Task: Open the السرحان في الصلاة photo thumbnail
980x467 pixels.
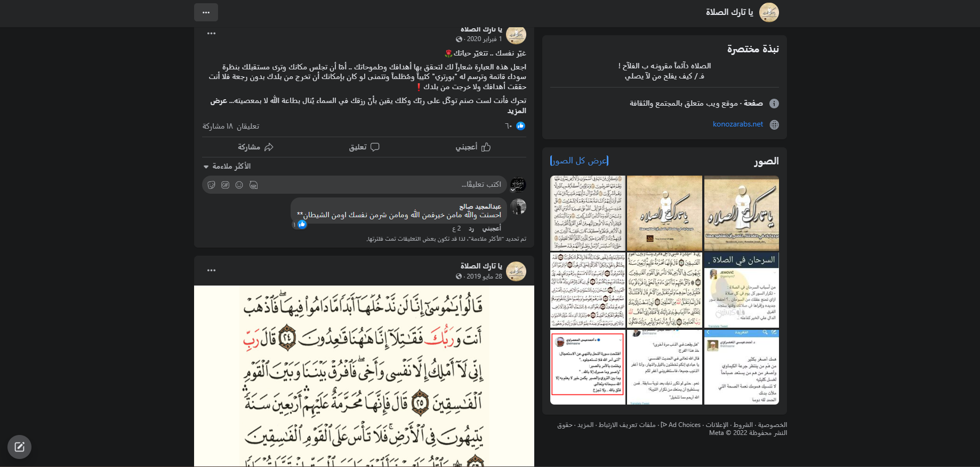Action: [741, 290]
